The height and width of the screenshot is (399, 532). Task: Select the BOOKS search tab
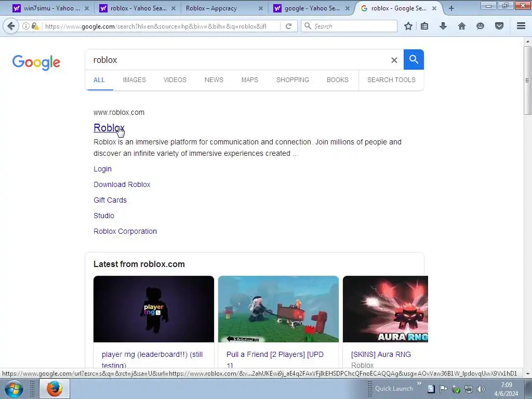338,80
